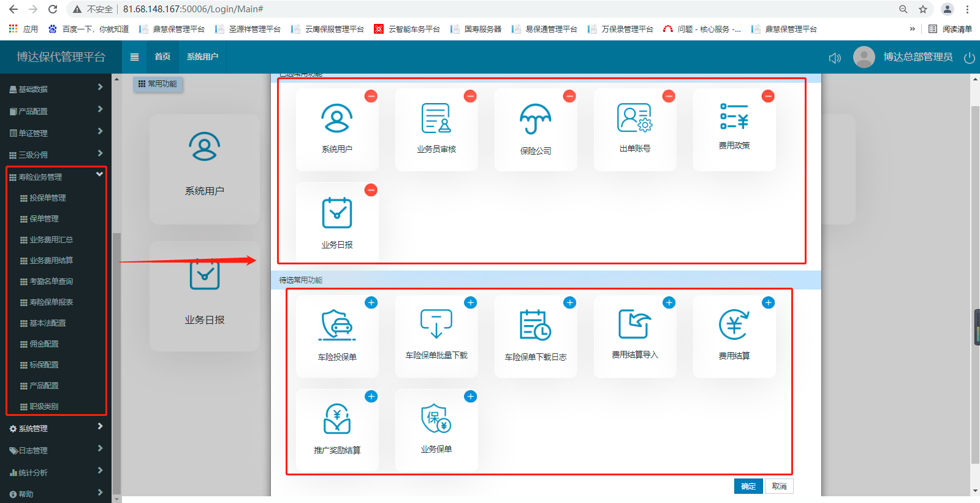This screenshot has width=980, height=503.
Task: Click the 业务员审核 document icon
Action: (436, 118)
